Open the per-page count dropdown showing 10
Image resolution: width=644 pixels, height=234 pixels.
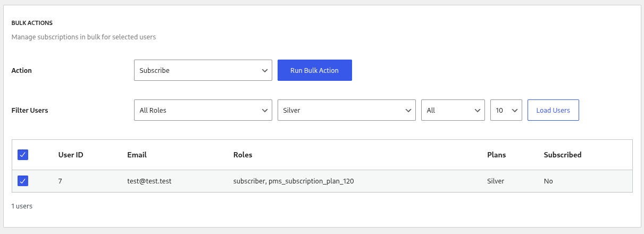click(x=506, y=110)
